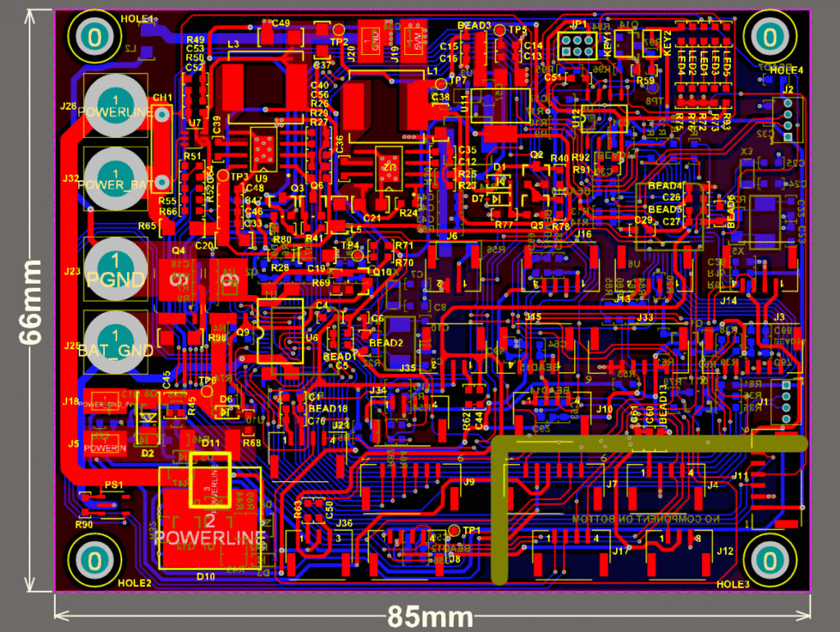Select the J26 BAT_GND pad
Screen dimensions: 840x632
[x=116, y=340]
